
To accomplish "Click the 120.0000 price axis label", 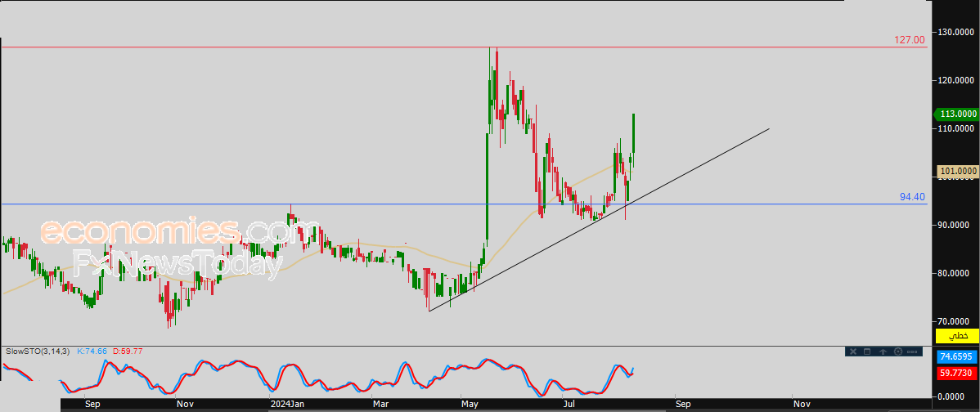I will click(x=955, y=80).
